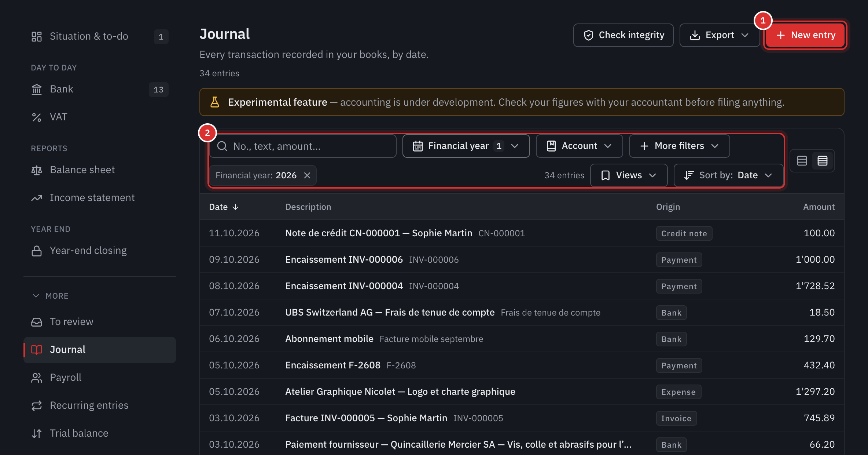Screen dimensions: 868x455
Task: Click the Bank building icon
Action: (37, 89)
